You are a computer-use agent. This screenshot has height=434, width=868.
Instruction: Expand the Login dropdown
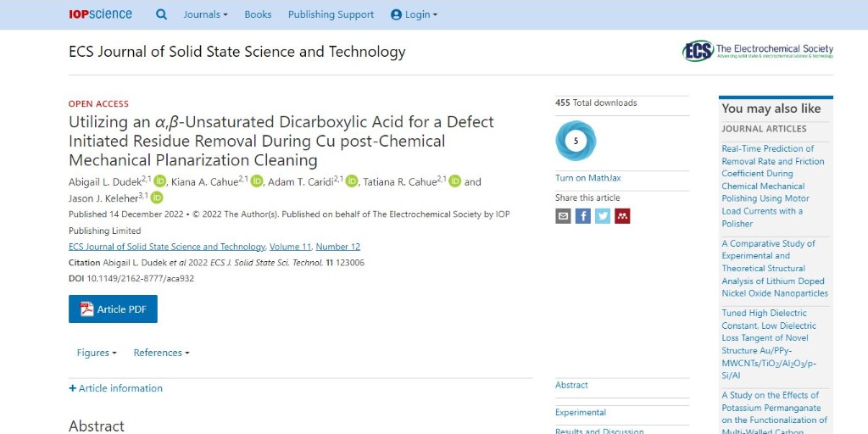tap(414, 14)
